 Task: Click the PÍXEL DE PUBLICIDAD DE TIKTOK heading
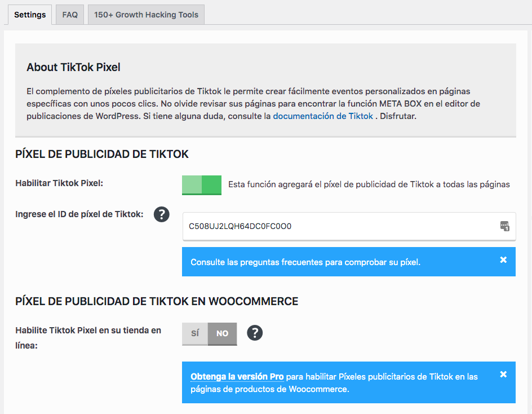(102, 154)
